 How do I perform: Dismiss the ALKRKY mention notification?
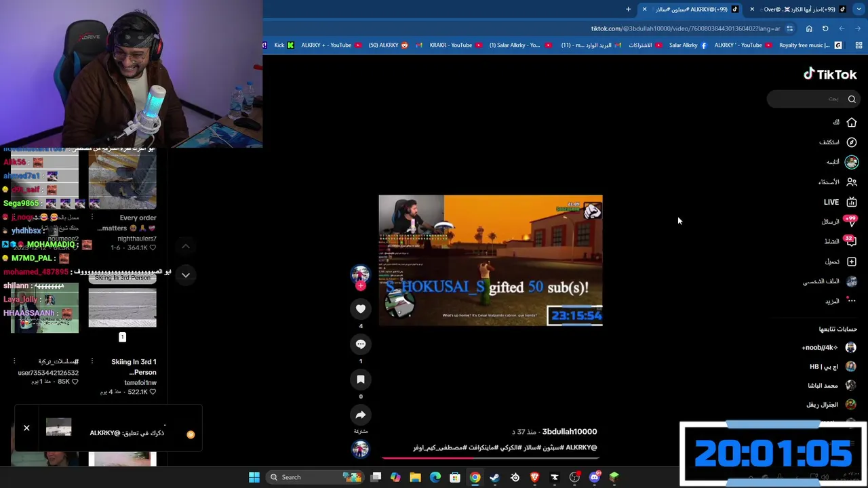click(26, 428)
